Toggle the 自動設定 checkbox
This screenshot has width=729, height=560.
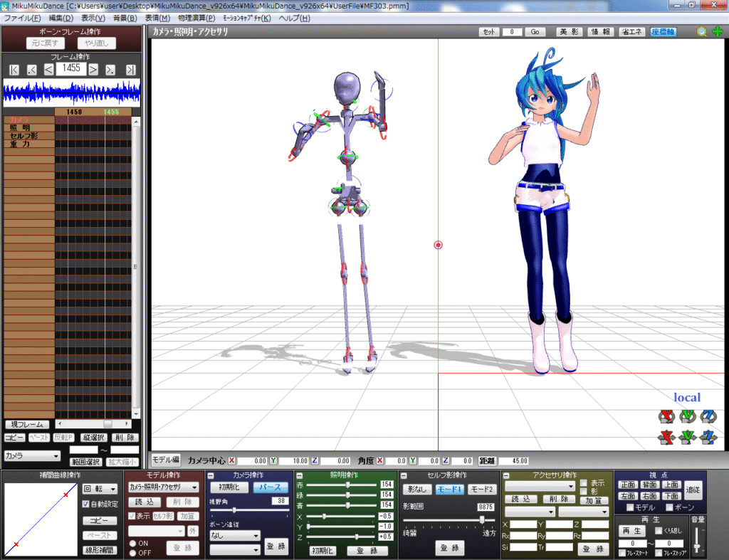(85, 504)
